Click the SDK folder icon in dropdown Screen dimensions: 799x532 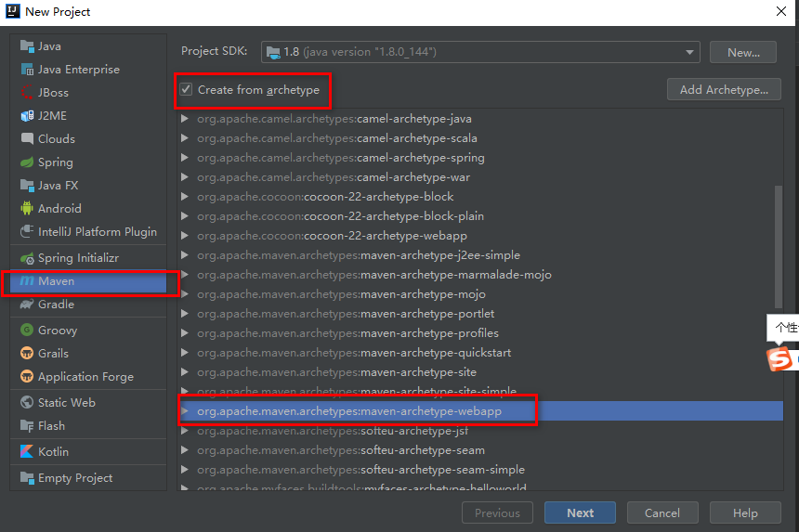[x=273, y=52]
